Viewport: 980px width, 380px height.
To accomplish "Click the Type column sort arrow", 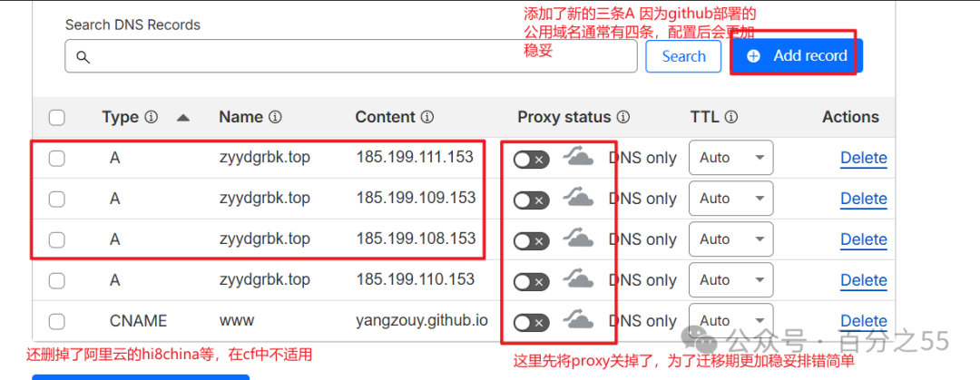I will [183, 117].
